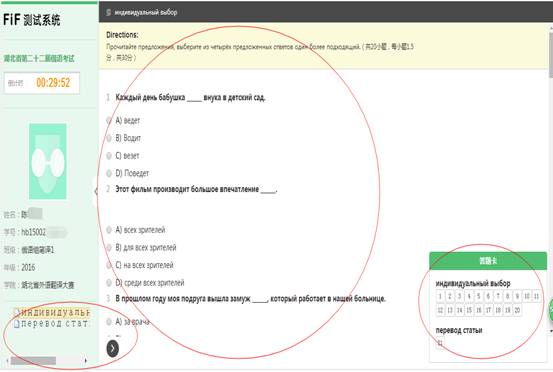
Task: Open индивидуальный выбор section in sidebar tree
Action: pyautogui.click(x=55, y=313)
